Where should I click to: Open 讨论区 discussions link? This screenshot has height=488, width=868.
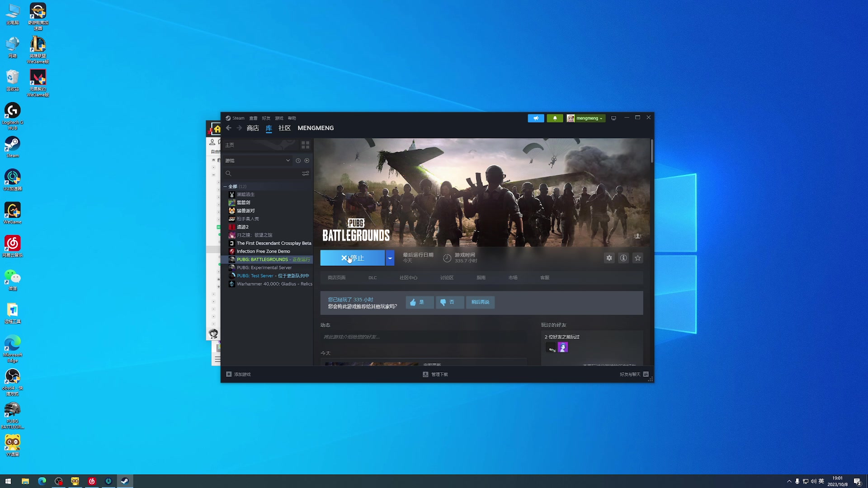coord(447,278)
